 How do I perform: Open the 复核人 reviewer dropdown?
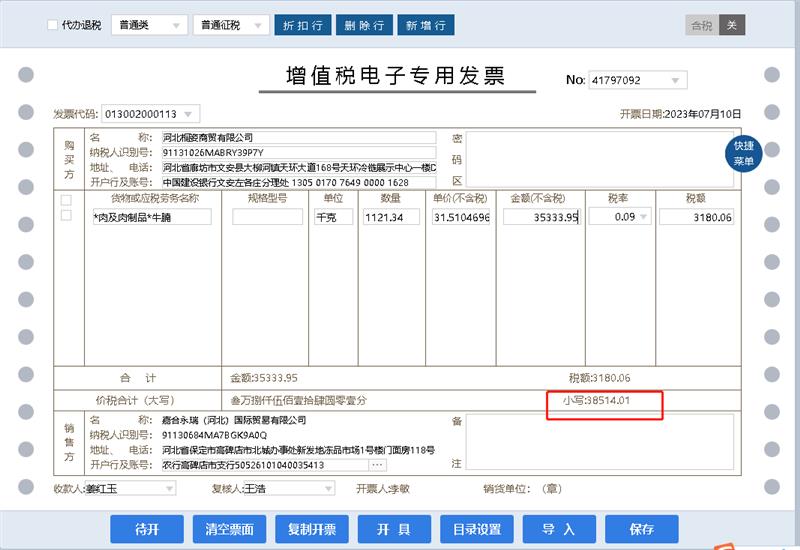(x=327, y=489)
